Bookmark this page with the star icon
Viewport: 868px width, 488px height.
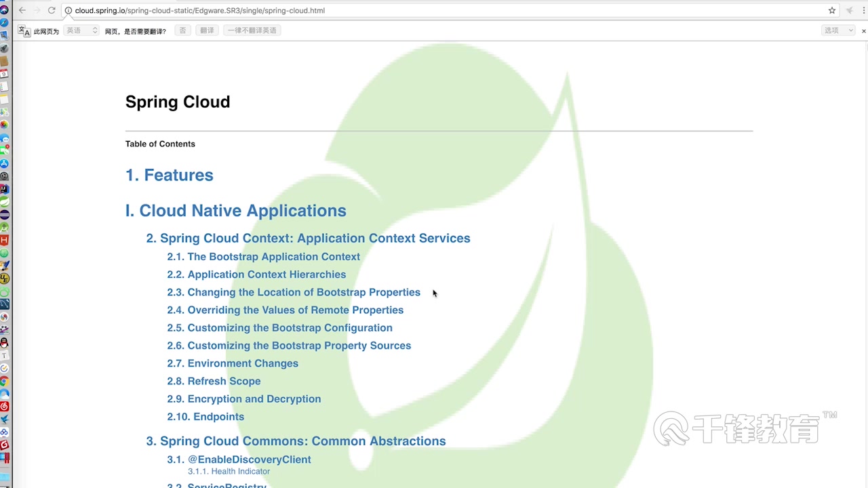coord(832,10)
